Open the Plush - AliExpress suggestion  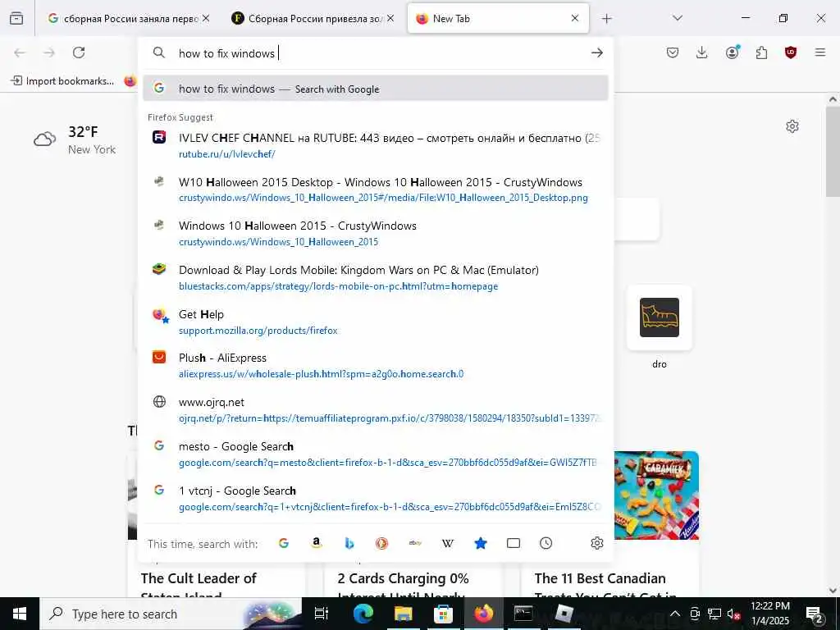tap(375, 366)
